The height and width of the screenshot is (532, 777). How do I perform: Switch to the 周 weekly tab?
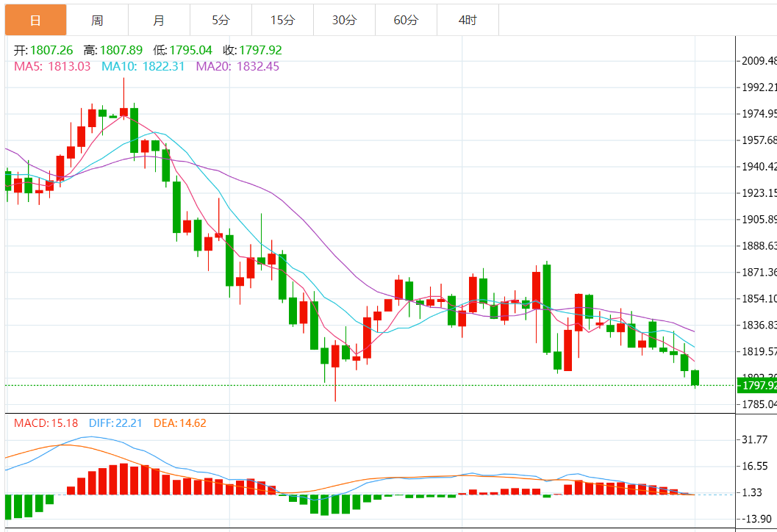click(x=97, y=21)
